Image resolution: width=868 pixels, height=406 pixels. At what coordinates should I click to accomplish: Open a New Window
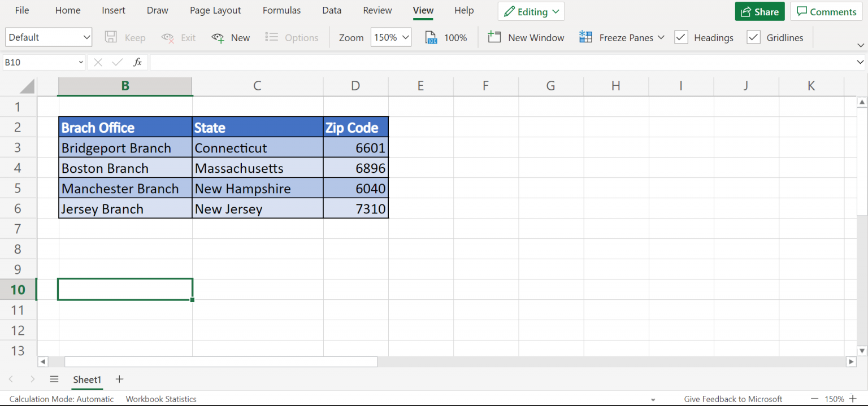click(x=526, y=37)
